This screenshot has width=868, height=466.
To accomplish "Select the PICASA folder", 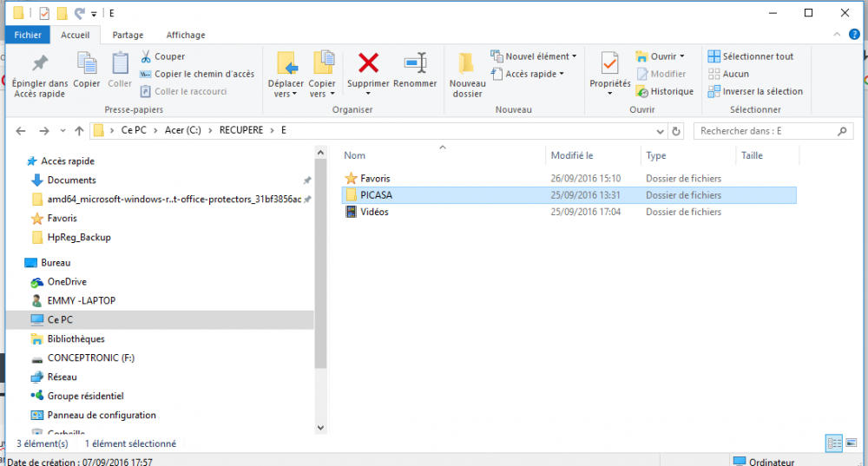I will [569, 194].
